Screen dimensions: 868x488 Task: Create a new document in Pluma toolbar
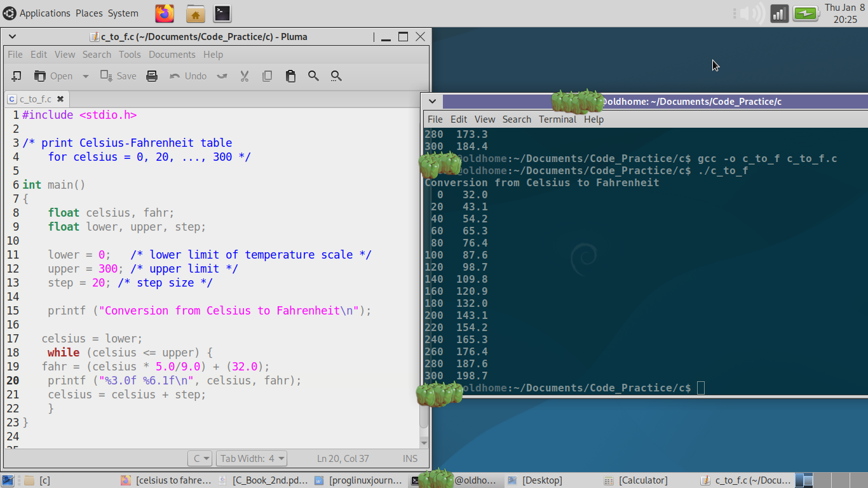[x=17, y=76]
